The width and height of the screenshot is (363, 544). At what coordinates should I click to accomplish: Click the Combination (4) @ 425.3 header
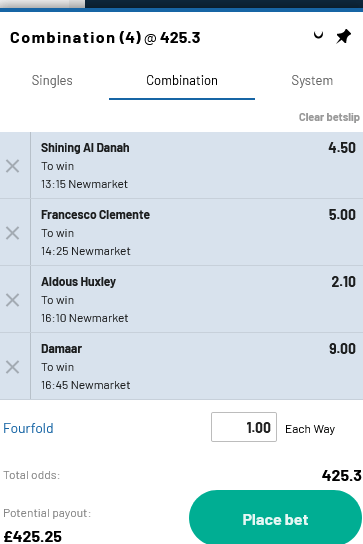(x=105, y=37)
